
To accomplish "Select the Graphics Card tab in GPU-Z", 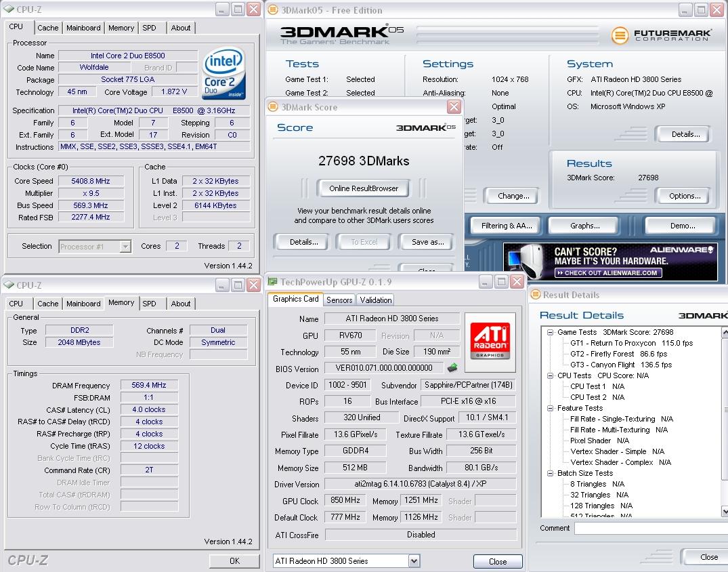I will 296,299.
